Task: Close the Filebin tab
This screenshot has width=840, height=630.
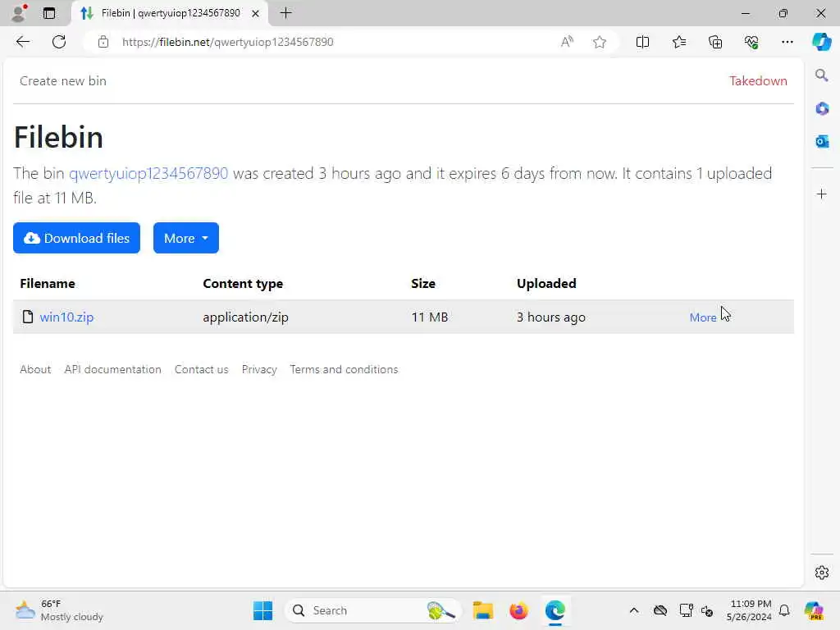Action: (256, 13)
